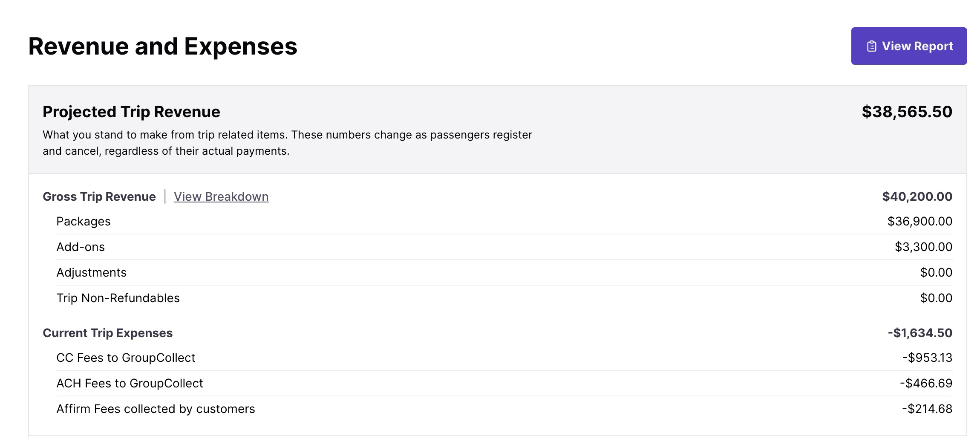Open the View Breakdown link

click(x=221, y=196)
